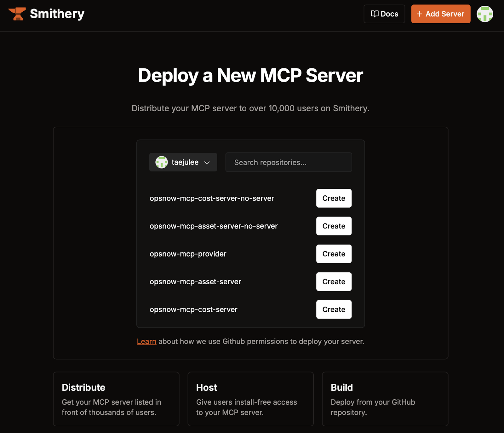Select the opsnow-mcp-provider repository name
The height and width of the screenshot is (433, 504).
point(188,254)
